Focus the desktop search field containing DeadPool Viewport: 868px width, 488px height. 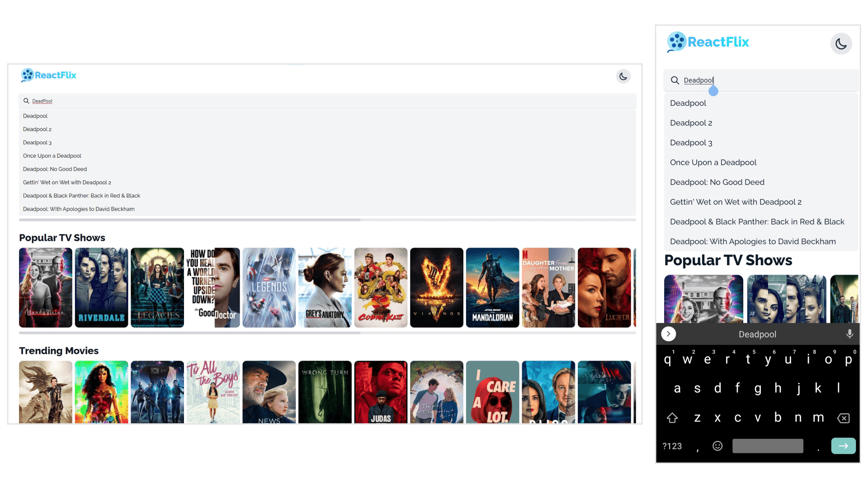[x=327, y=101]
